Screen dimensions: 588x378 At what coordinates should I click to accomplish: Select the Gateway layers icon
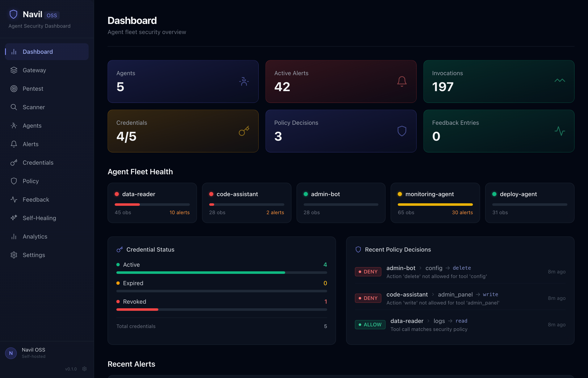pyautogui.click(x=14, y=70)
